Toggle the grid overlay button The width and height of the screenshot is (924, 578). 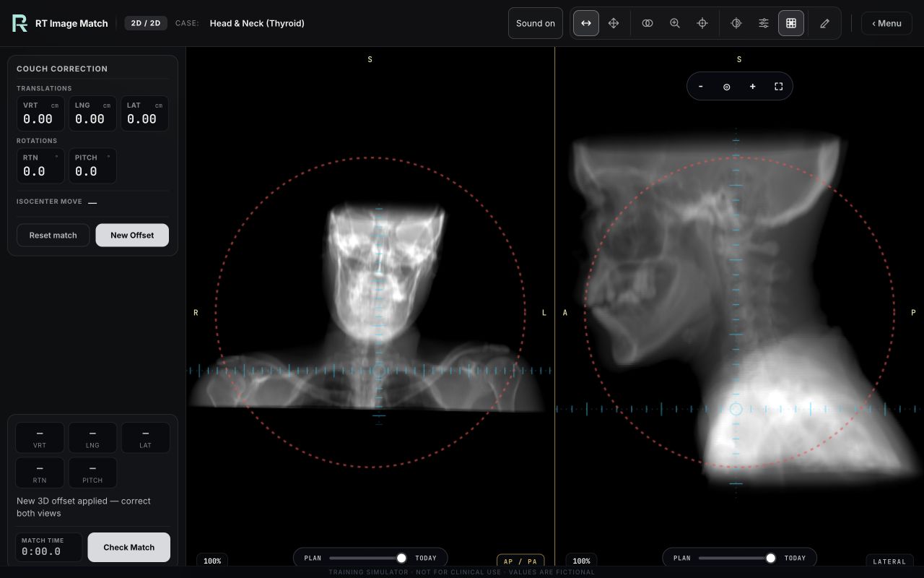[x=791, y=23]
